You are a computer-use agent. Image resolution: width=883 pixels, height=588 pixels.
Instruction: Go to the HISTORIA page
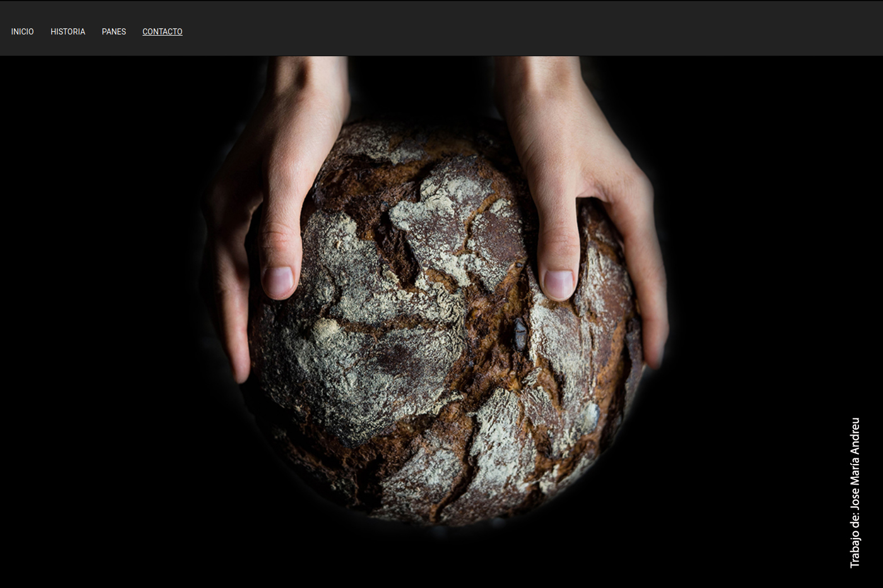pyautogui.click(x=67, y=32)
